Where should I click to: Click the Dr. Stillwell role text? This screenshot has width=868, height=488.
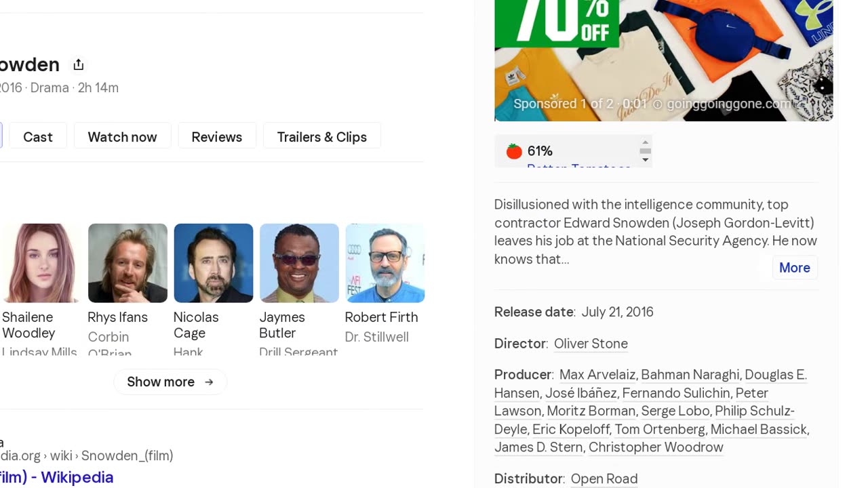pos(376,337)
